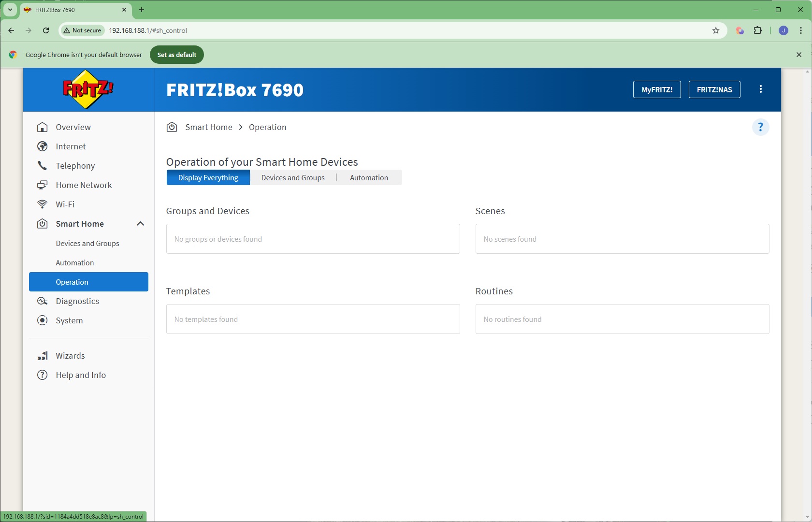This screenshot has height=522, width=812.
Task: Select the FRITZ!Box 7690 browser tab
Action: (x=76, y=10)
